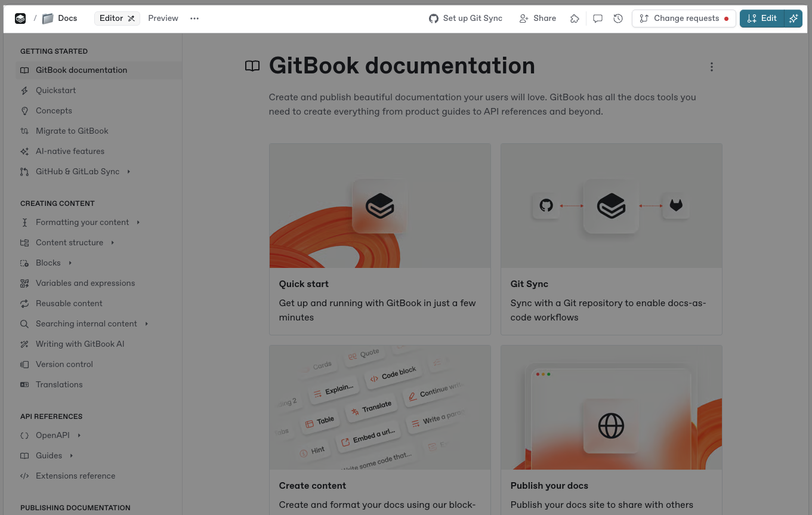This screenshot has width=812, height=515.
Task: Click the AI sparkle button beside Edit
Action: click(793, 18)
